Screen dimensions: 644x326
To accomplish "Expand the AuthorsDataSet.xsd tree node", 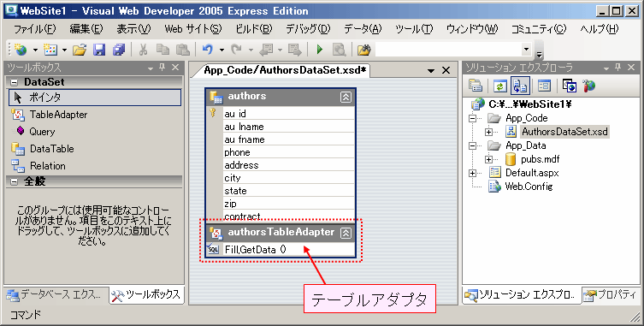I will coord(488,132).
